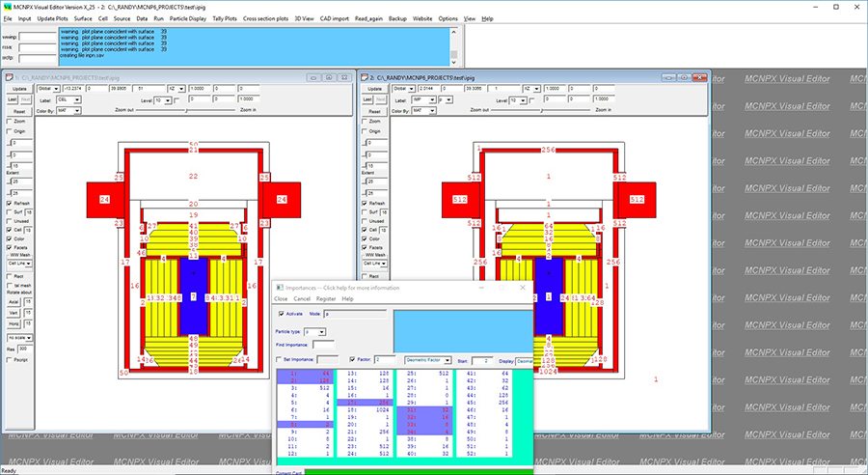Toggle Color checkbox in window 2
The width and height of the screenshot is (868, 475).
(365, 238)
